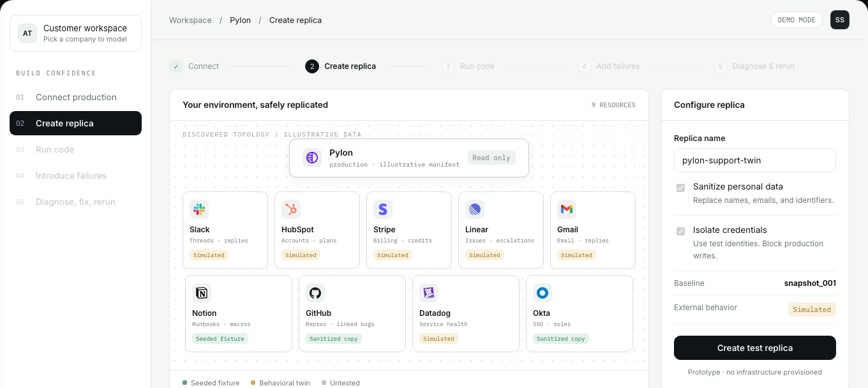868x388 pixels.
Task: Click the Stripe Billing · credits text
Action: 403,241
